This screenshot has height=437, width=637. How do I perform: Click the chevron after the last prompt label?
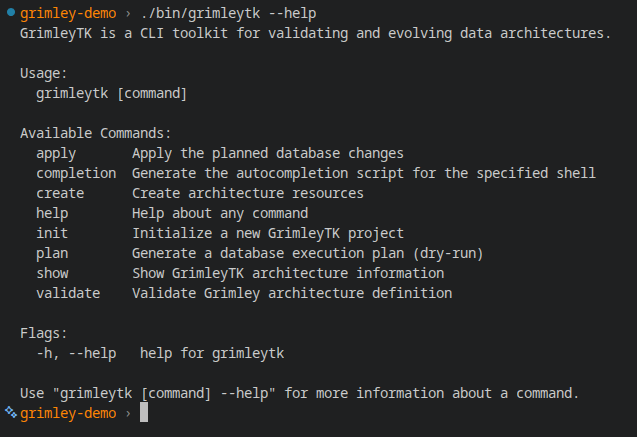pos(128,414)
